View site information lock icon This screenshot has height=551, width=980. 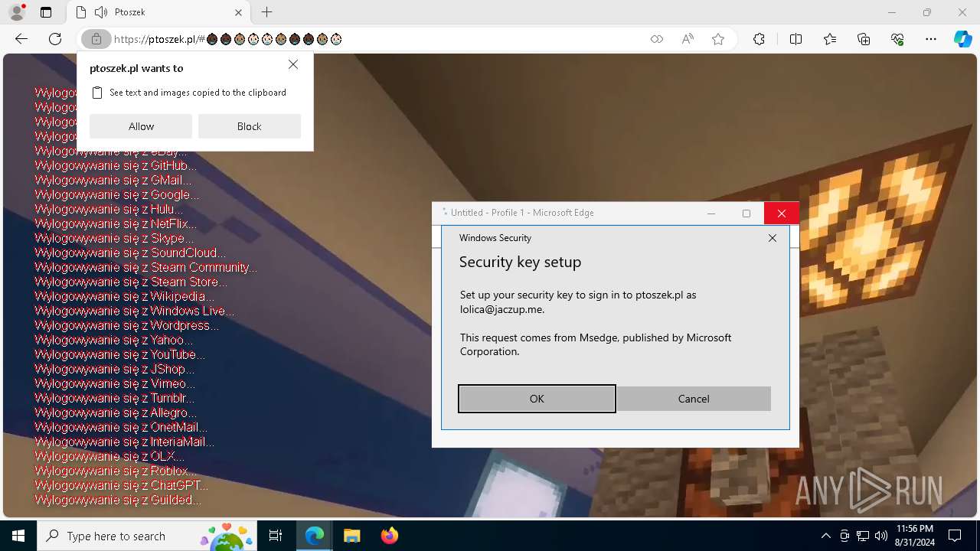coord(96,39)
